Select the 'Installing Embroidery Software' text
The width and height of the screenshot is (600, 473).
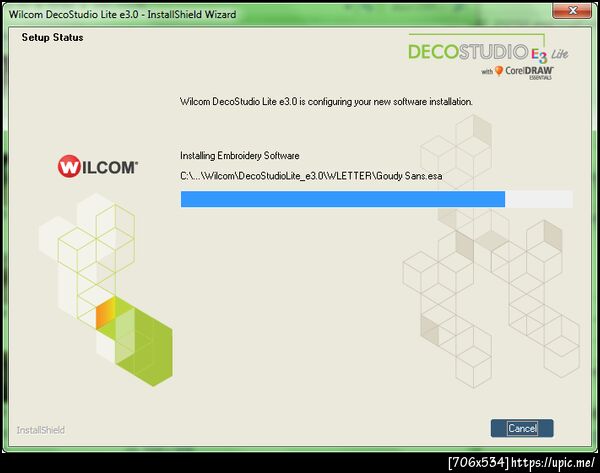tap(240, 156)
